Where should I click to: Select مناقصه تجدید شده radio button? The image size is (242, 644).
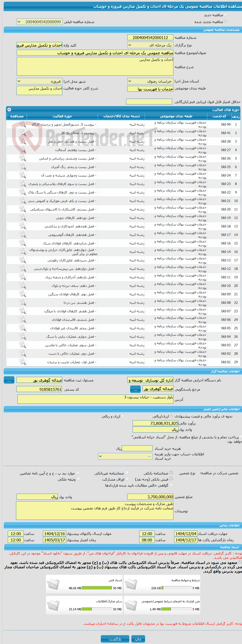pyautogui.click(x=226, y=22)
